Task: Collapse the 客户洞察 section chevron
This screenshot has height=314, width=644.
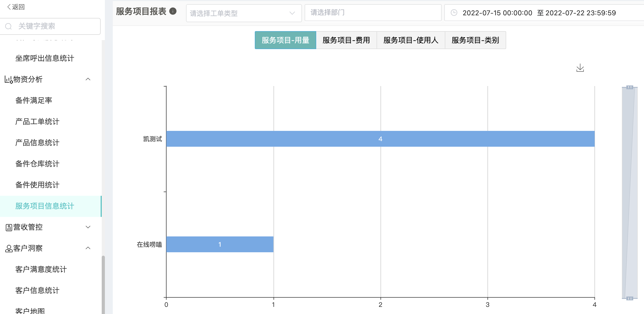Action: [88, 248]
